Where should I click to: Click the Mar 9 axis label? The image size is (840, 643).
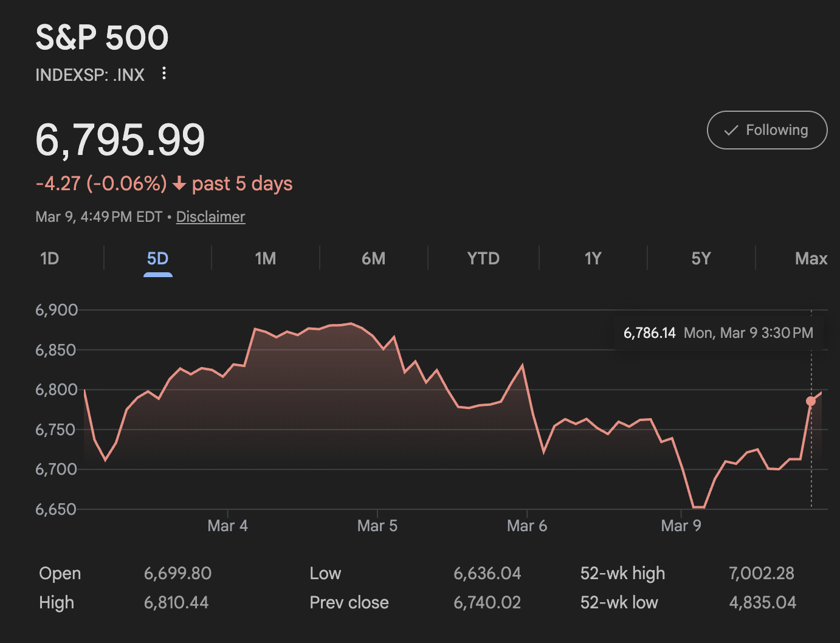tap(681, 525)
